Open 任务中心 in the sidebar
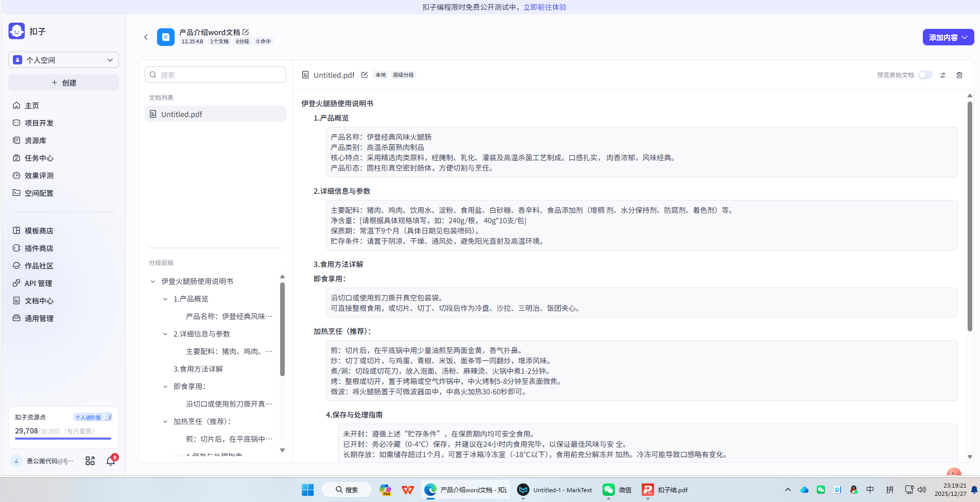 tap(39, 158)
